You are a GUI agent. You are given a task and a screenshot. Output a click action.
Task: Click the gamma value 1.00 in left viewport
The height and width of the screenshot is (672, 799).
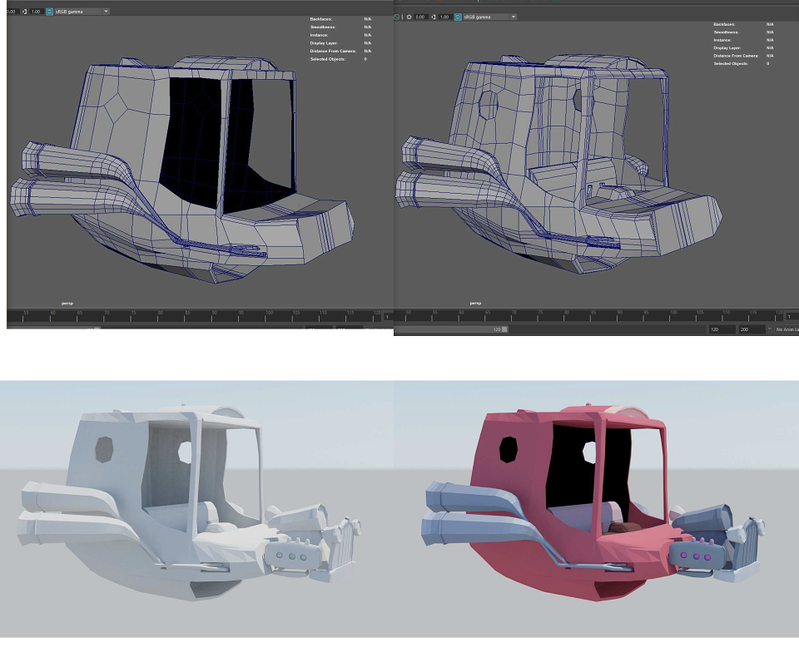click(36, 11)
